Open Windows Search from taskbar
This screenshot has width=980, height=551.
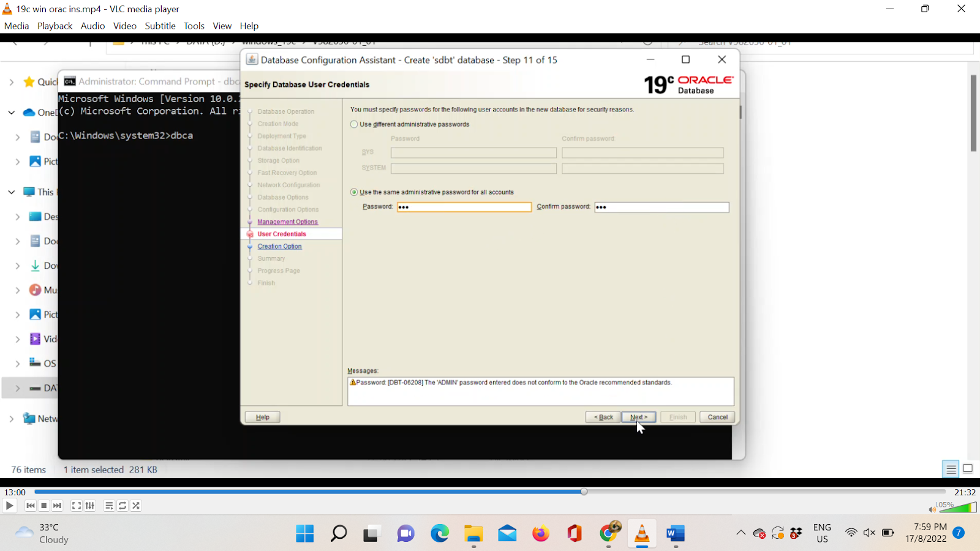pyautogui.click(x=339, y=533)
